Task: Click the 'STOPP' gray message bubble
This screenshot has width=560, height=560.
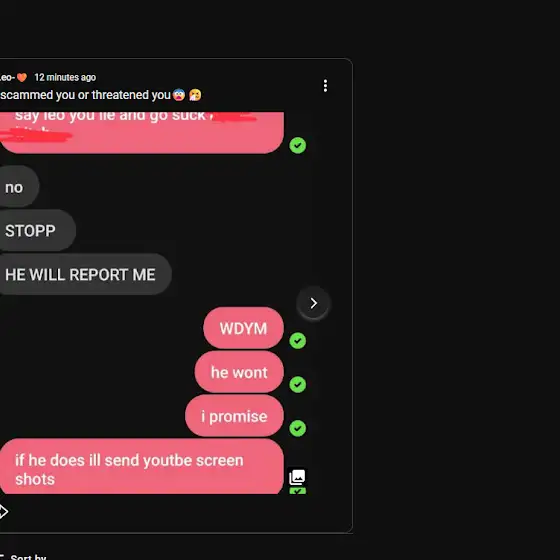Action: click(38, 230)
